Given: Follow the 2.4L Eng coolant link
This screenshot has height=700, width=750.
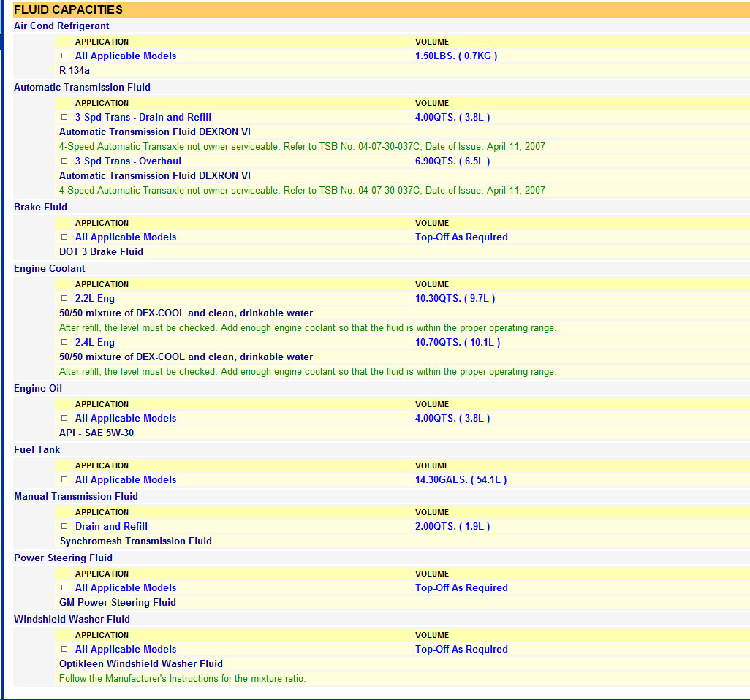Looking at the screenshot, I should (94, 342).
